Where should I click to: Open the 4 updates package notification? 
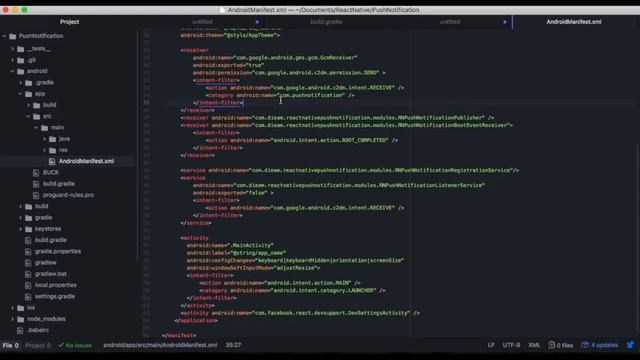(x=600, y=345)
